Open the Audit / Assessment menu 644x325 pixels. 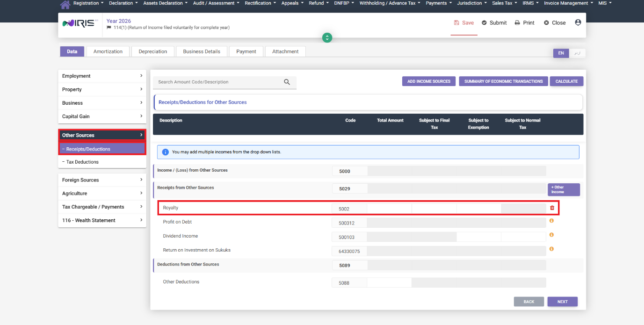click(216, 3)
